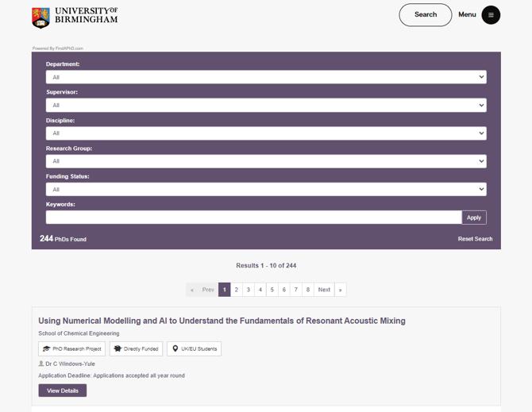Screen dimensions: 532x412
Task: Open the Supervisor dropdown
Action: 266,105
